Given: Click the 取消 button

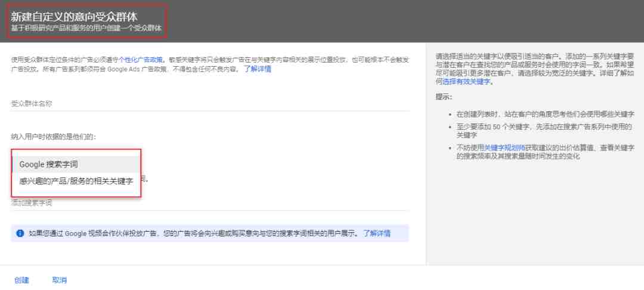Looking at the screenshot, I should (x=60, y=280).
